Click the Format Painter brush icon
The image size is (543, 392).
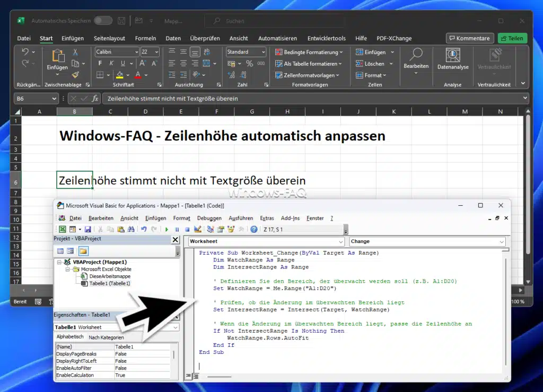(75, 75)
